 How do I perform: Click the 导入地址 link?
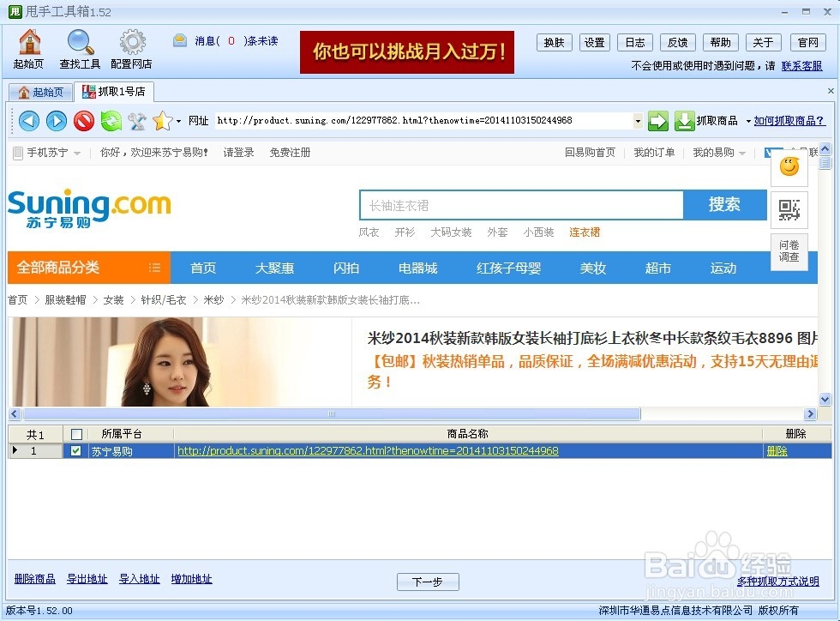139,579
